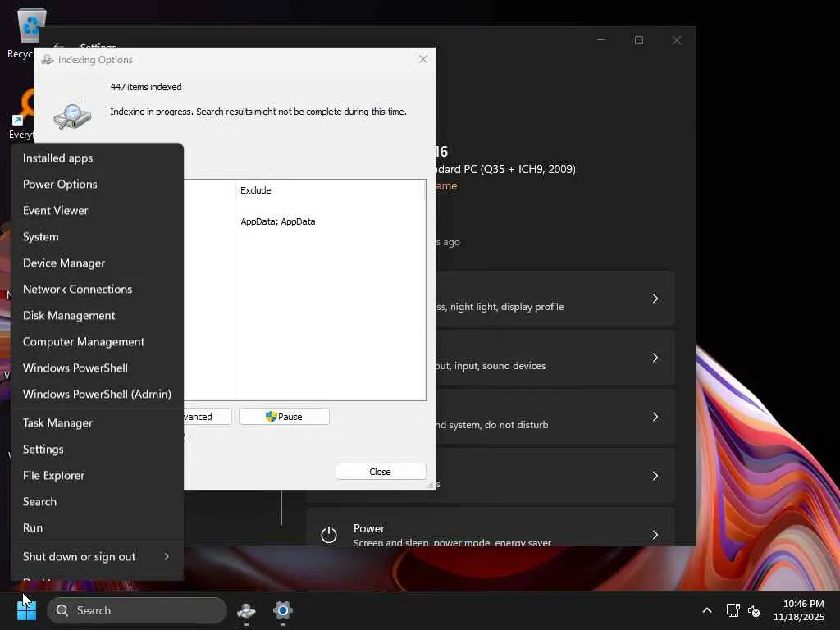Open Installed apps from the Win+X menu
This screenshot has height=630, width=840.
(x=97, y=158)
